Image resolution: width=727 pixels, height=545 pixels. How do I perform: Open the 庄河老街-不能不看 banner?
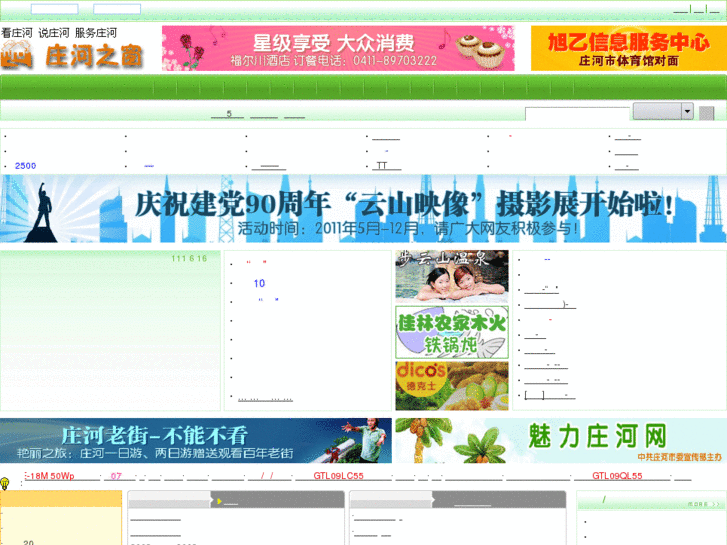pos(196,441)
